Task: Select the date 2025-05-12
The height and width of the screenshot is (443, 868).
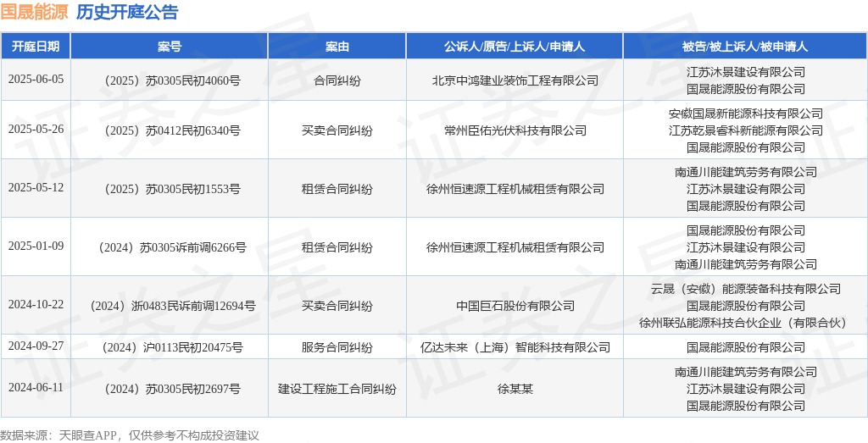Action: pos(36,187)
